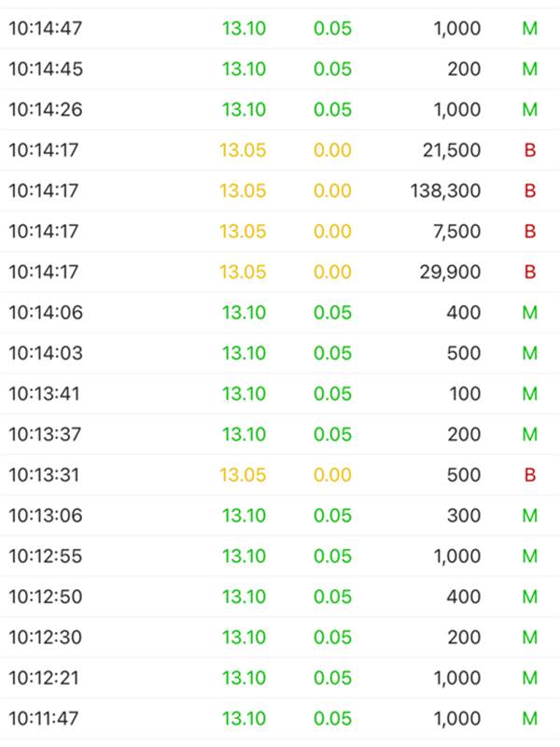Click the 138,300 volume entry
This screenshot has width=560, height=747.
click(445, 191)
